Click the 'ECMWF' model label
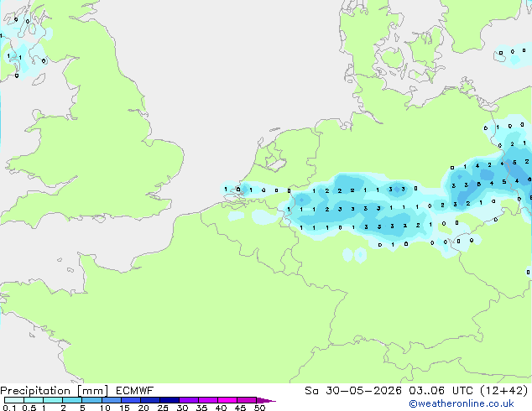Viewport: 532px width, 411px height. 135,391
